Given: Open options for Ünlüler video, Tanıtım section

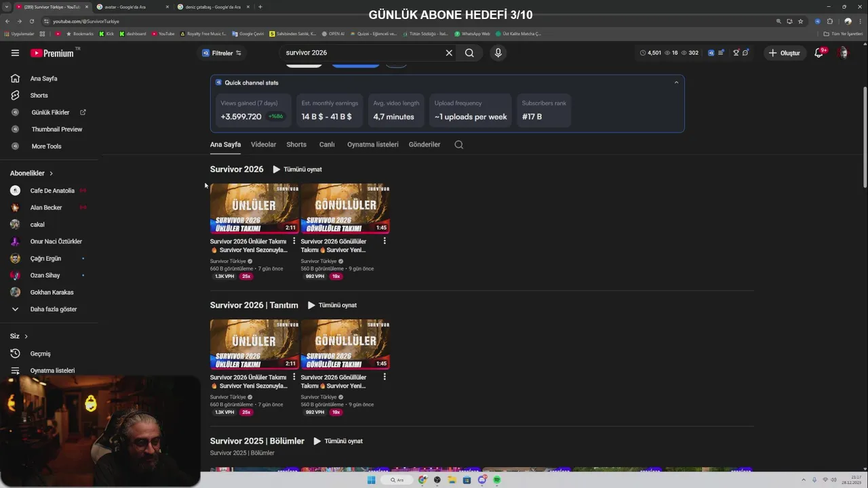Looking at the screenshot, I should (294, 377).
